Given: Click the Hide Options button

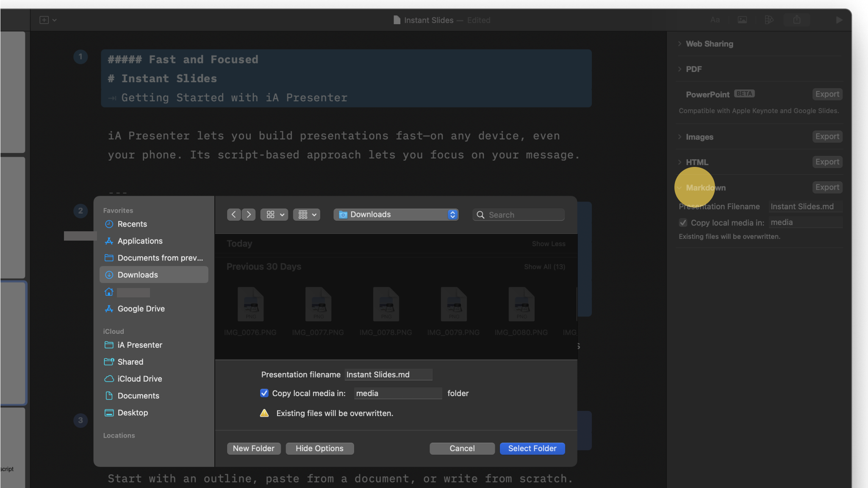Looking at the screenshot, I should 319,449.
